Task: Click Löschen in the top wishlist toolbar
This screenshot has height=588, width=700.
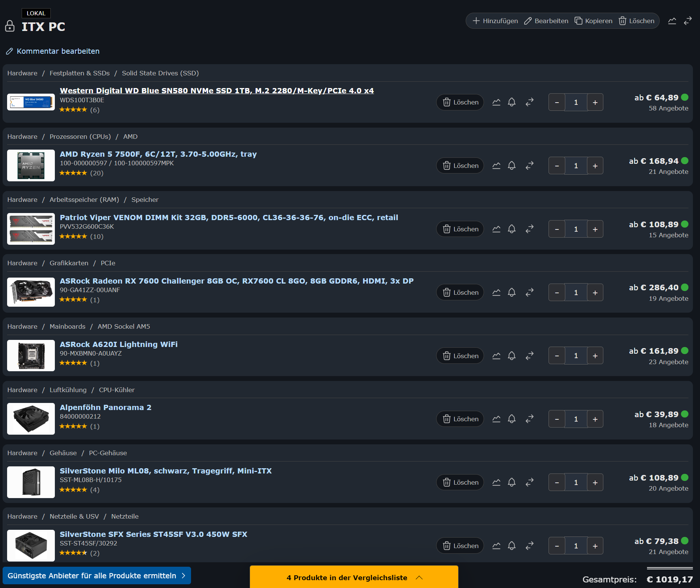Action: [637, 21]
